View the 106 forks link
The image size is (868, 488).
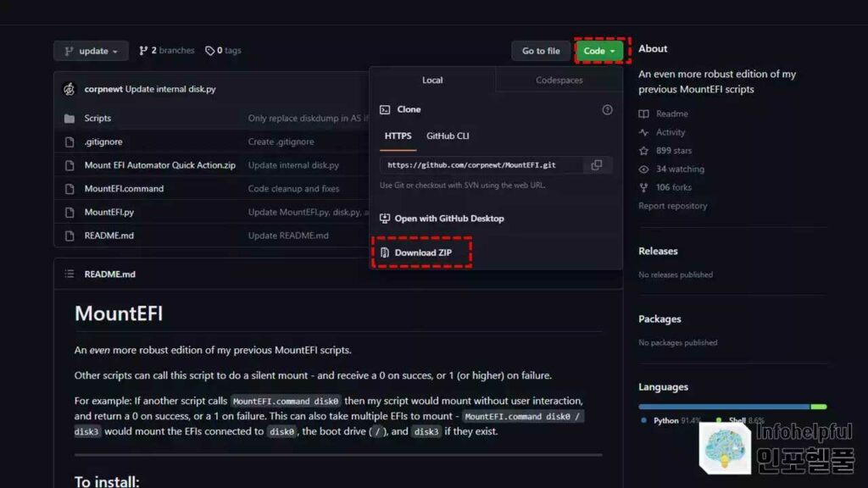pos(674,187)
